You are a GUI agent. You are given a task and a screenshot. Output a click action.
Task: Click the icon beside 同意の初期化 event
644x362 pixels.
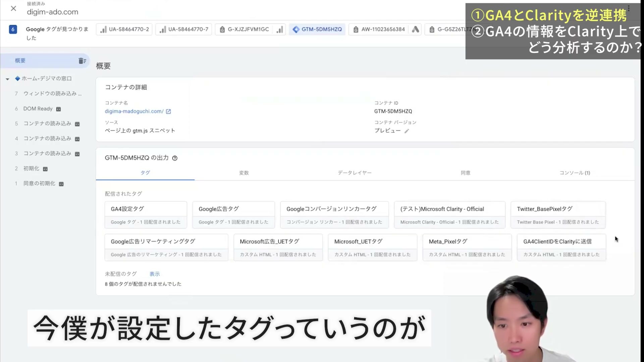tap(61, 184)
